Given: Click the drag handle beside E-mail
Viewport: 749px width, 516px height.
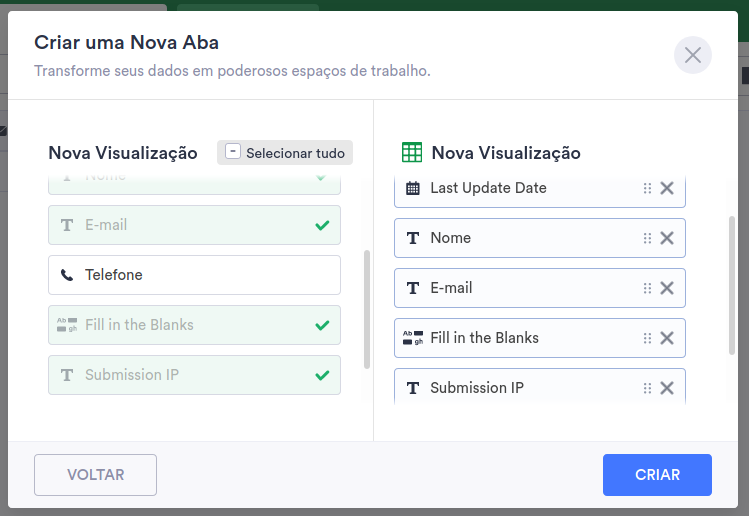Looking at the screenshot, I should (647, 288).
